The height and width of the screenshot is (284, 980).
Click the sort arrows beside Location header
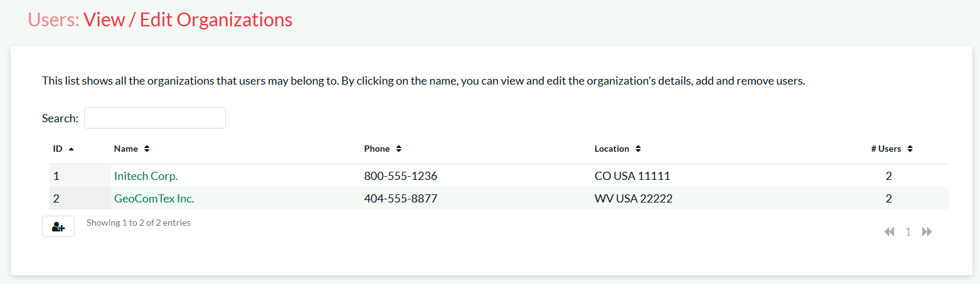click(x=638, y=149)
